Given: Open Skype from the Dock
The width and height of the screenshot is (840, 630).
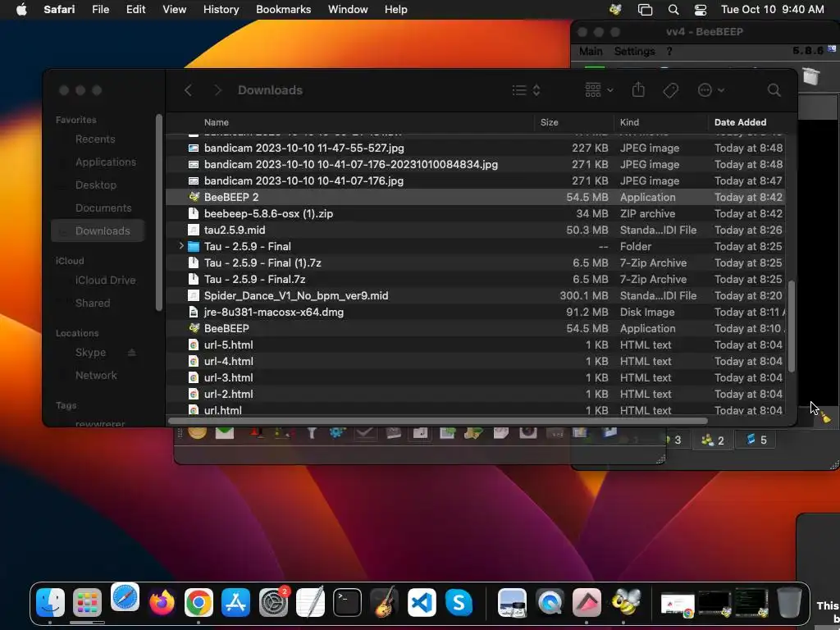Looking at the screenshot, I should 459,603.
